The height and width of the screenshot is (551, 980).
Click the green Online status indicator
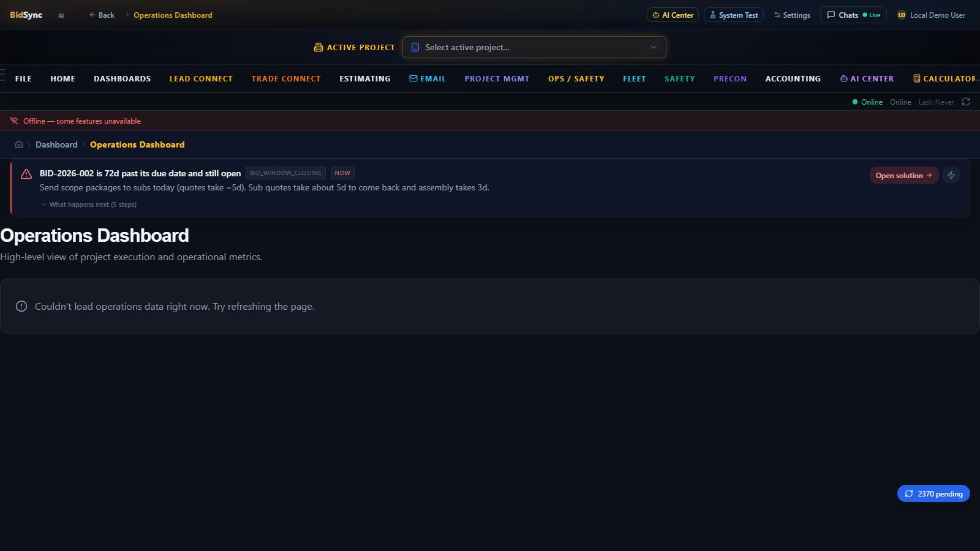(x=867, y=102)
